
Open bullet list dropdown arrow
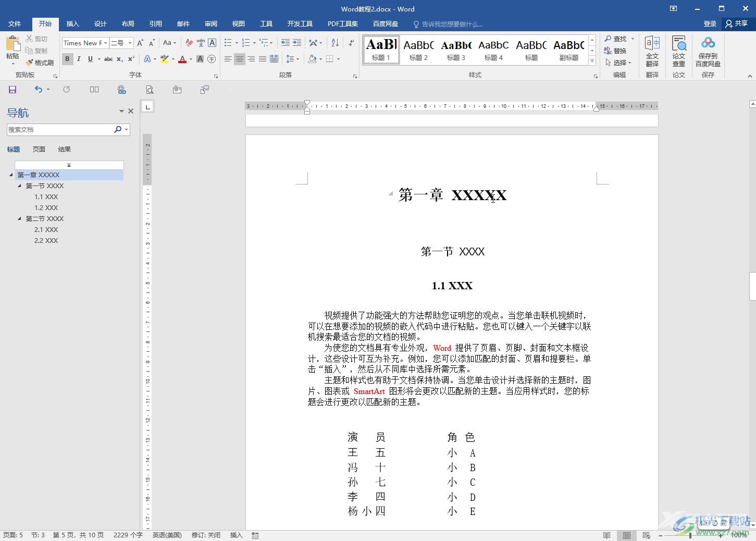pos(237,43)
